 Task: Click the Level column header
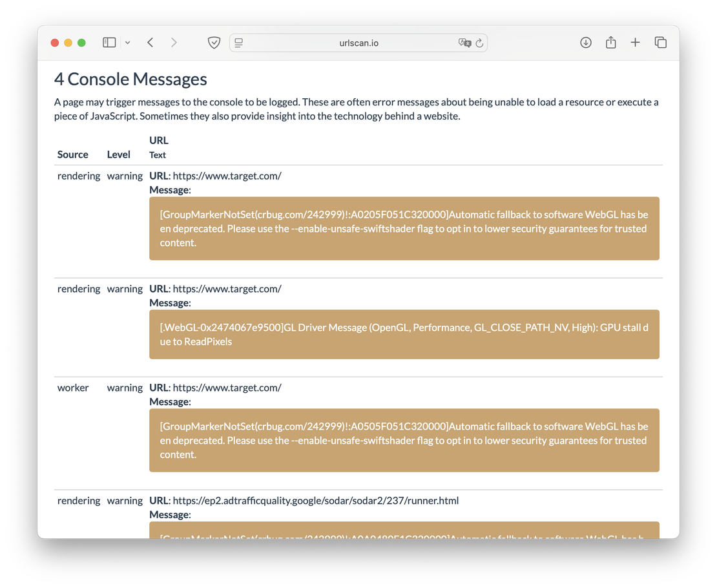pyautogui.click(x=119, y=154)
